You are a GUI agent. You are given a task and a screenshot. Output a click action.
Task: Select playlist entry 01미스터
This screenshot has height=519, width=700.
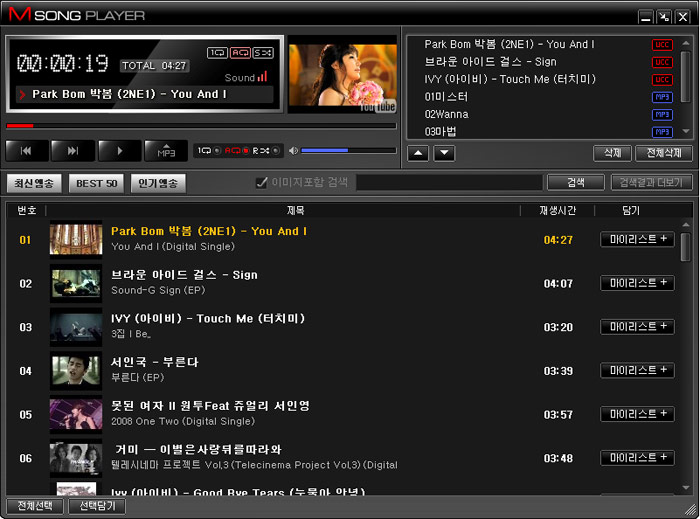446,97
